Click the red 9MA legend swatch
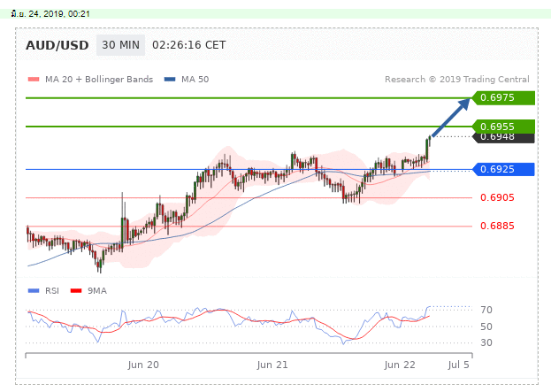 point(76,291)
